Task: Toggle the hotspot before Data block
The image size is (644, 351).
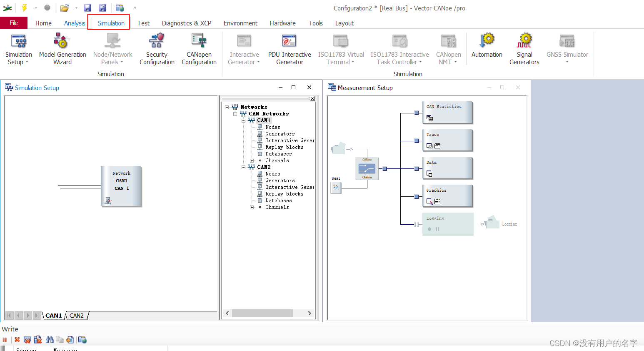Action: coord(416,169)
